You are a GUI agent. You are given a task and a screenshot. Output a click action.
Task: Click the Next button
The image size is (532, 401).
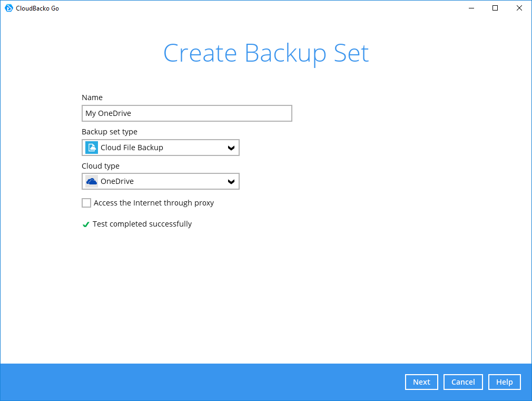pos(421,382)
